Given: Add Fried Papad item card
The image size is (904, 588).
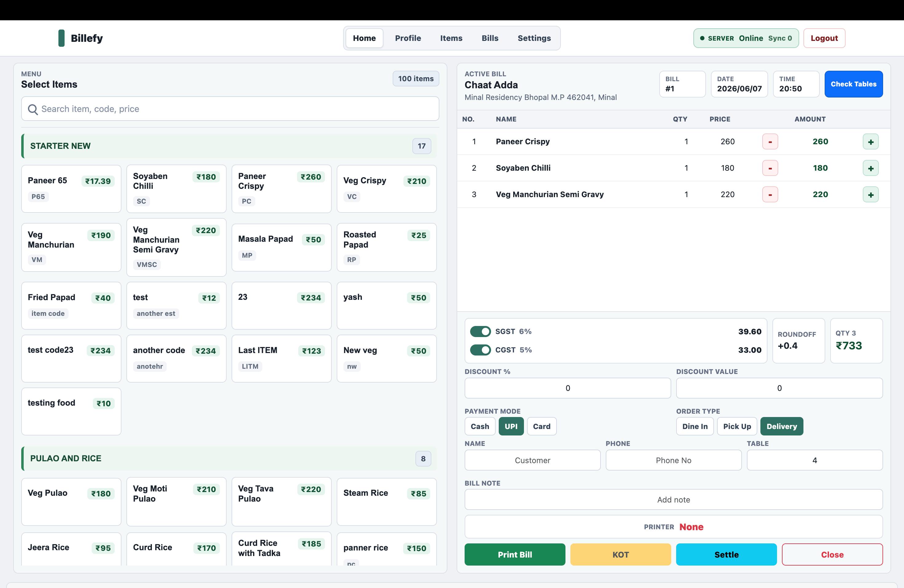Looking at the screenshot, I should click(71, 306).
